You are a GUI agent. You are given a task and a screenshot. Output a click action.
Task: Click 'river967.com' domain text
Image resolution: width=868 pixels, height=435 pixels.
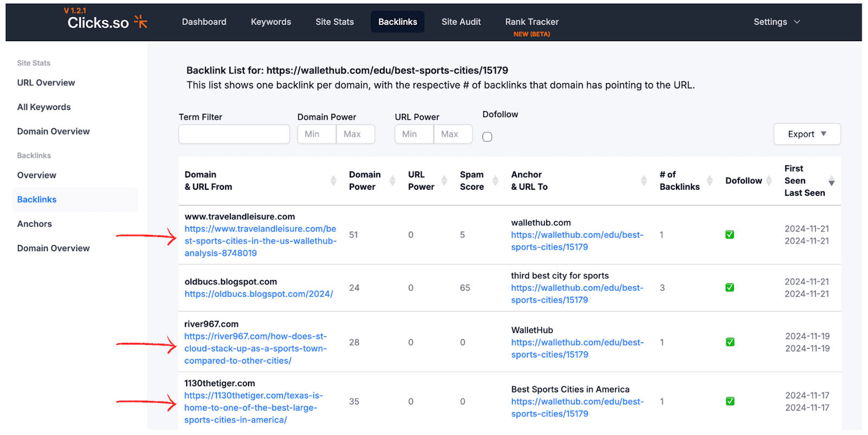211,324
